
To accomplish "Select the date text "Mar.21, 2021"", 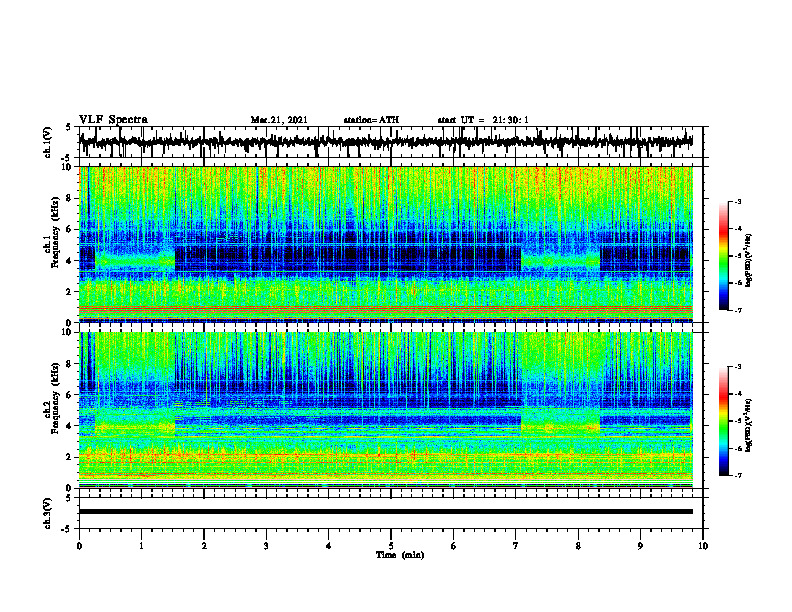I will click(x=279, y=120).
